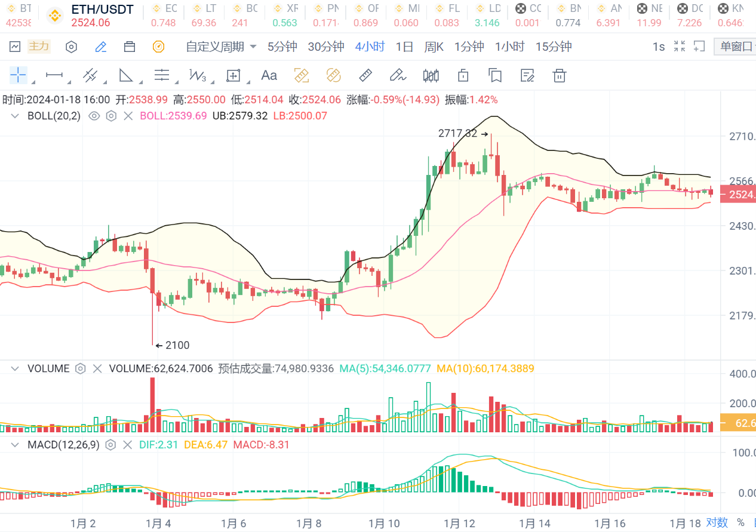Open VOLUME indicator settings hexagon
This screenshot has width=756, height=532.
pos(81,369)
